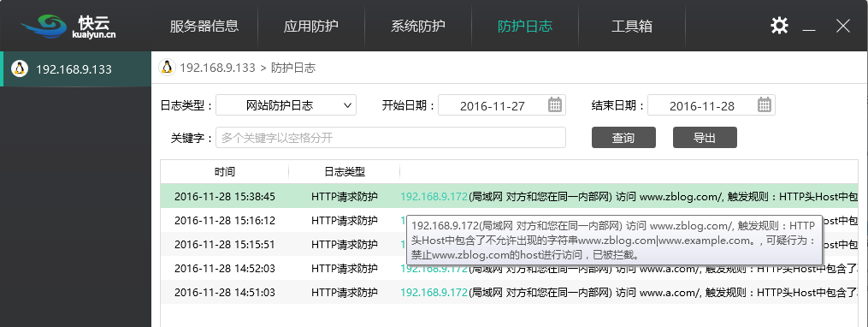Click the Kuaiyun logo
The width and height of the screenshot is (868, 327).
[x=69, y=26]
